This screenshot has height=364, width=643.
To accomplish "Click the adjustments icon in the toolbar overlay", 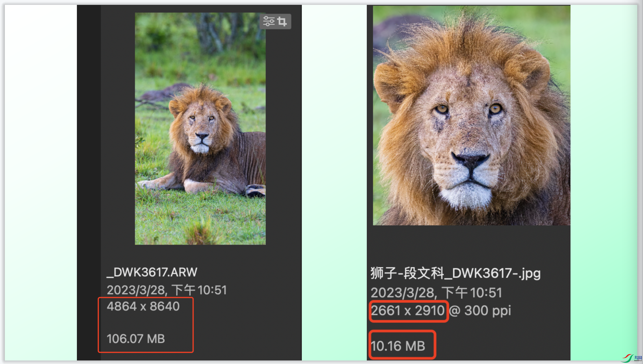I will click(x=269, y=22).
